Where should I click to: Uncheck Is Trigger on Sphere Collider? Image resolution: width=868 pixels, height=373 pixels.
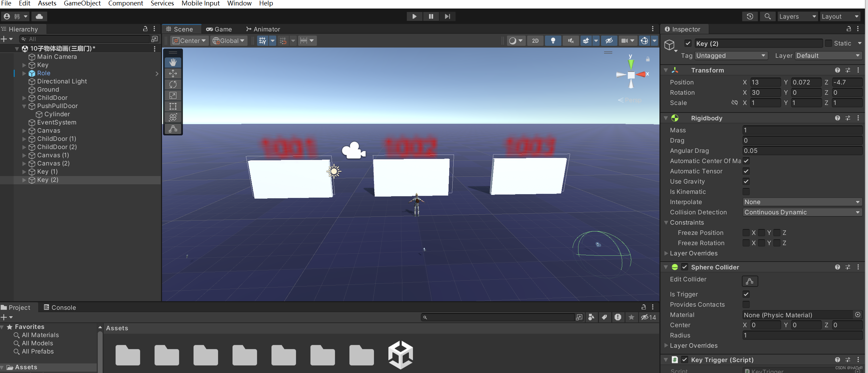[746, 294]
